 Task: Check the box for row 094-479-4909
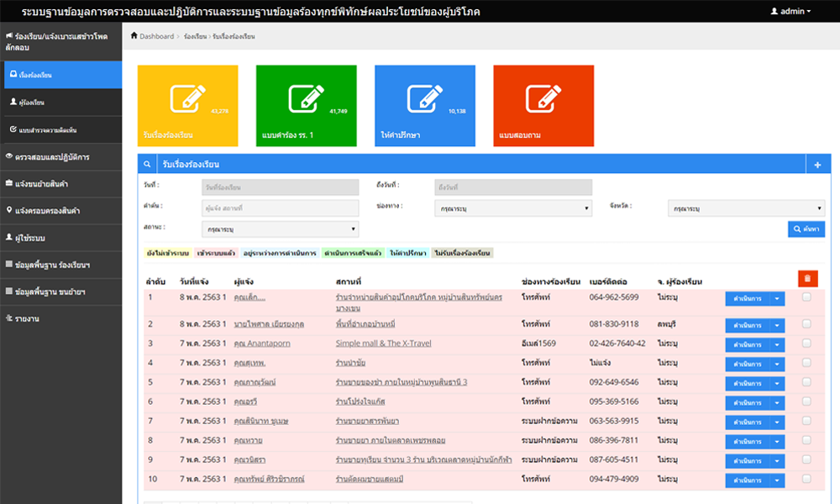click(x=806, y=480)
